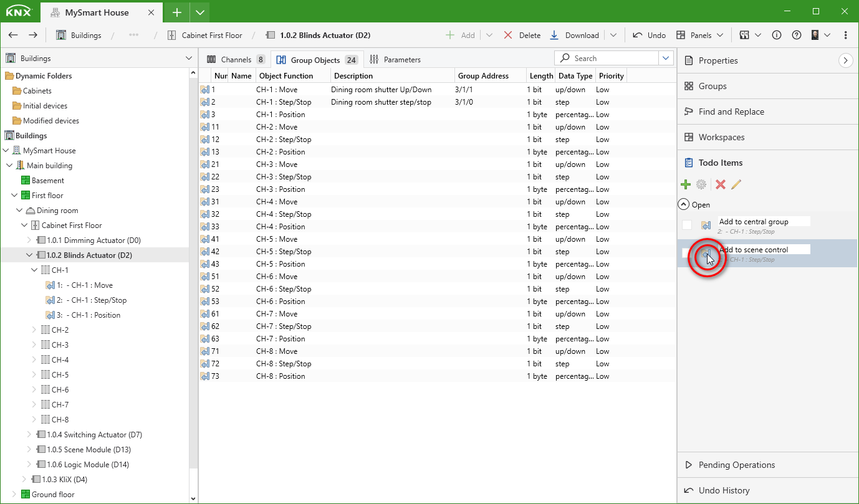
Task: Switch to the Parameters tab
Action: click(x=395, y=60)
